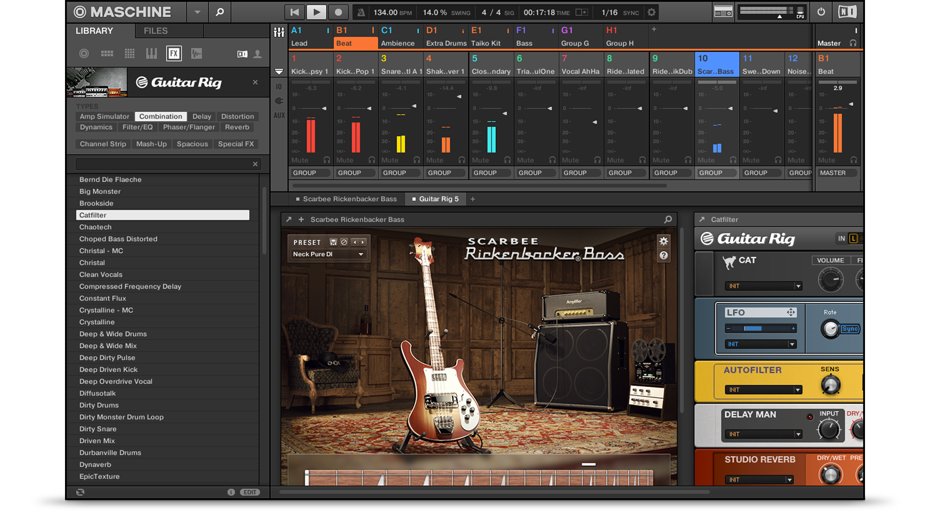Click the Record button in transport
The image size is (930, 530).
coord(338,12)
